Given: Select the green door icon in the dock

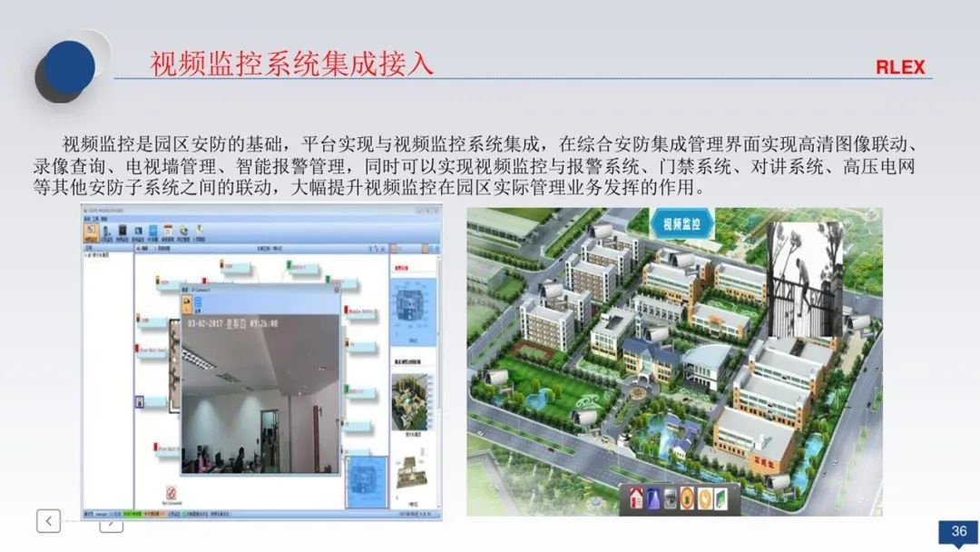Looking at the screenshot, I should coord(720,498).
